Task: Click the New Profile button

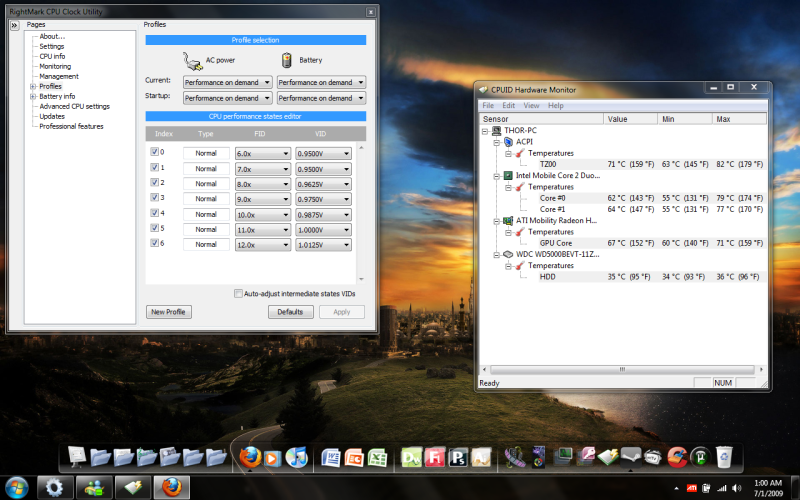Action: click(x=168, y=312)
